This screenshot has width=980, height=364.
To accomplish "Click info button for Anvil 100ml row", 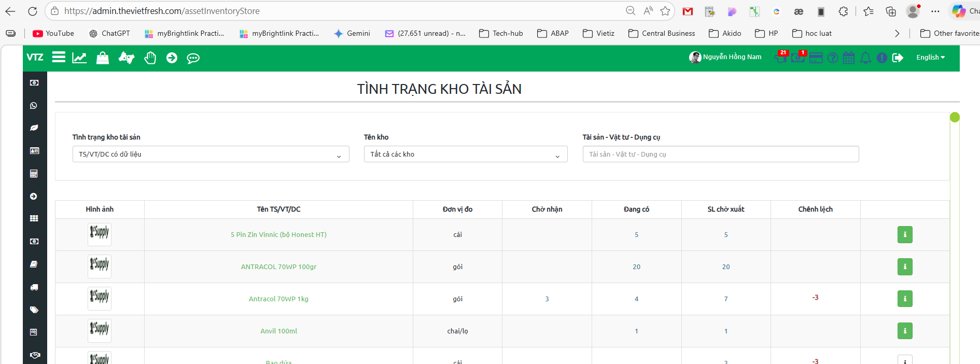I will pyautogui.click(x=904, y=331).
